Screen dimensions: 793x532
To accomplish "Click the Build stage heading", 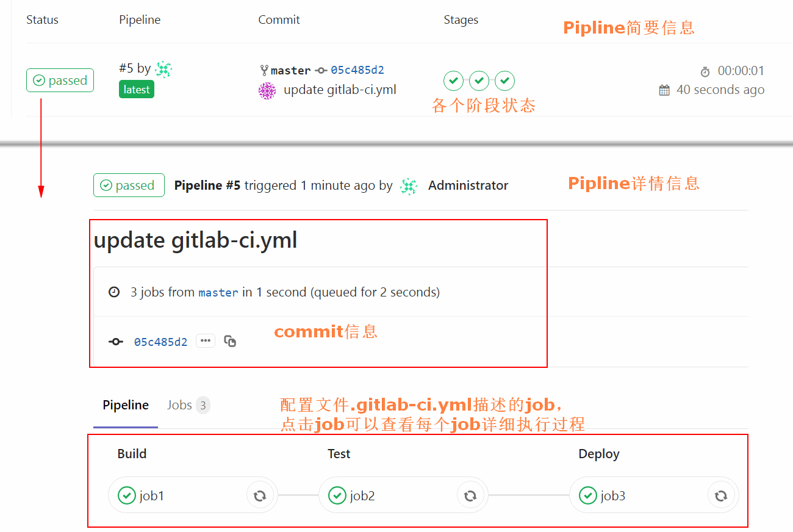I will [x=132, y=454].
